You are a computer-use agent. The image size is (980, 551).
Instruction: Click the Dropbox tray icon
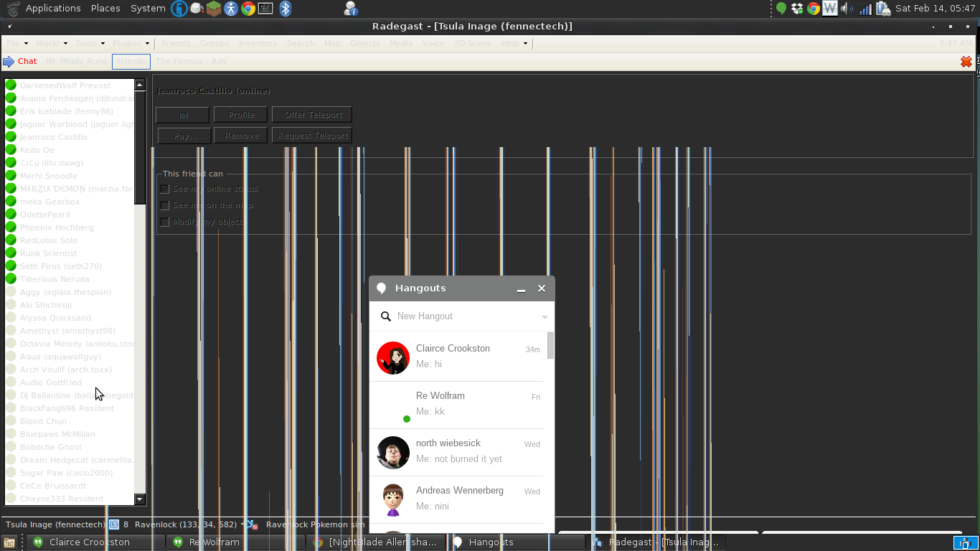pos(797,9)
